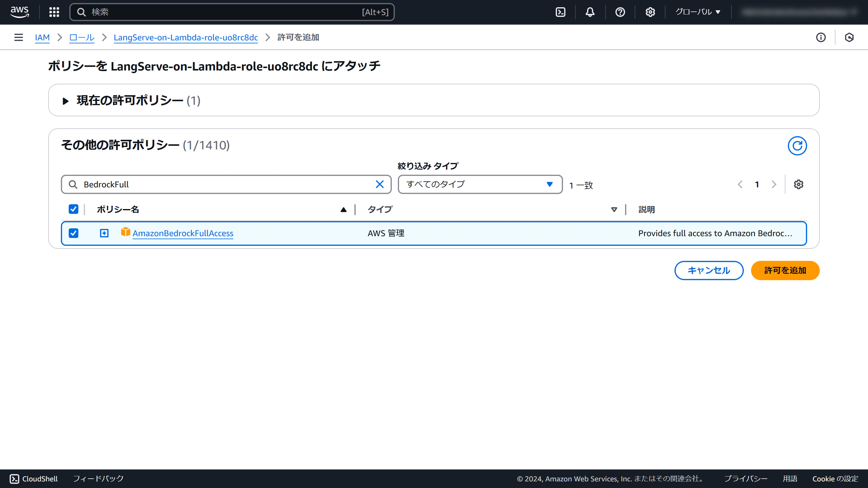Go to previous page of policies

[740, 184]
